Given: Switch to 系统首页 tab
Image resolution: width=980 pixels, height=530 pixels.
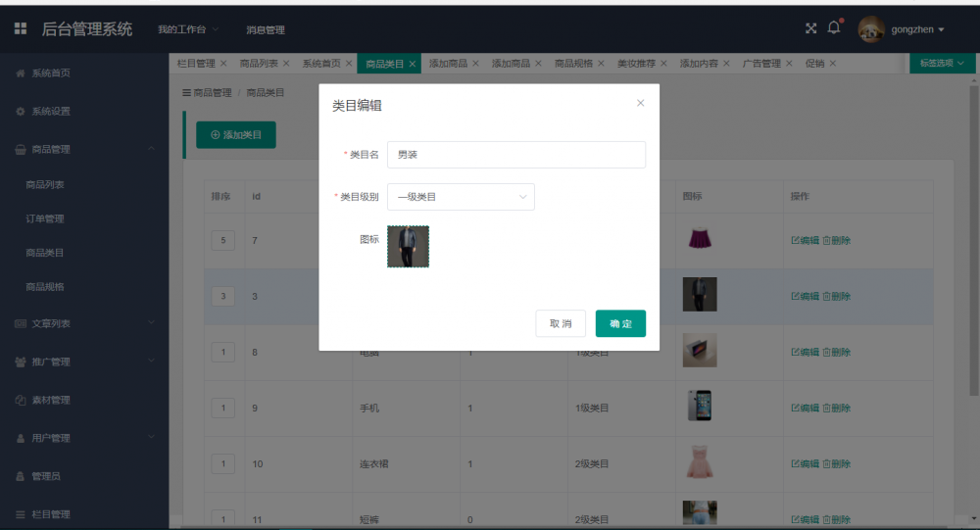Looking at the screenshot, I should [321, 63].
